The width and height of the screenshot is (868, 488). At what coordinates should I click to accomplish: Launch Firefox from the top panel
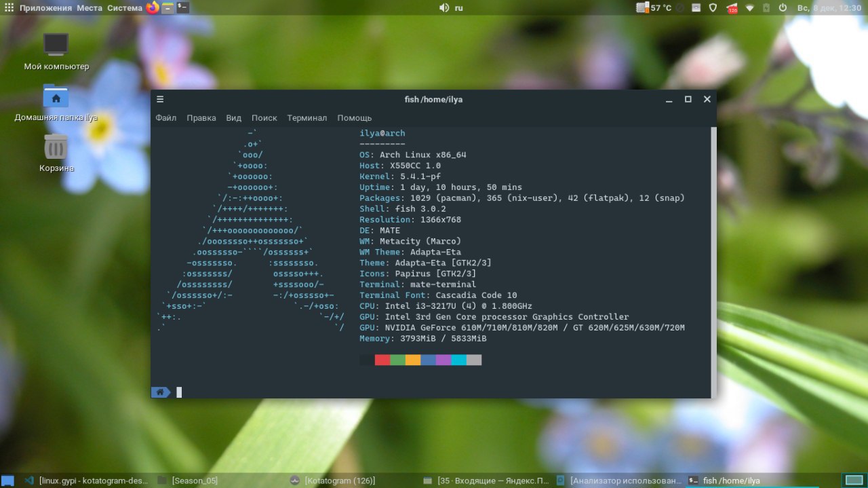[153, 7]
